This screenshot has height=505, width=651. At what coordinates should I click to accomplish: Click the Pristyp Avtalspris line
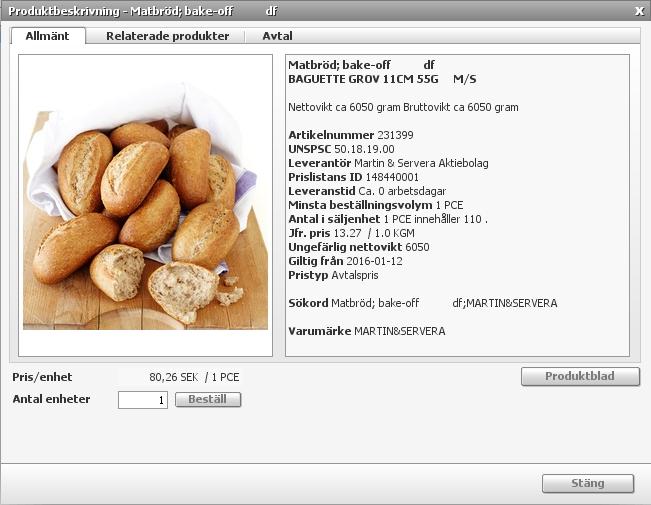pos(333,275)
